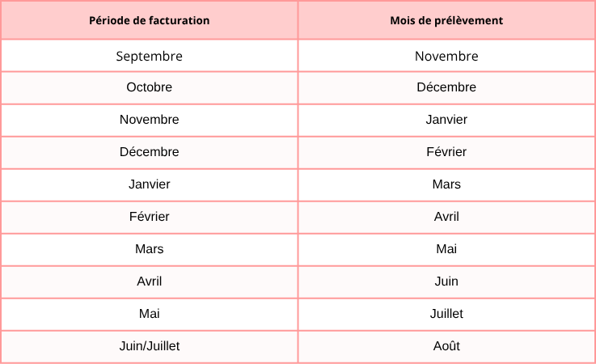Select the Juillet prélèvement cell
Screen dimensions: 596x364
click(446, 314)
